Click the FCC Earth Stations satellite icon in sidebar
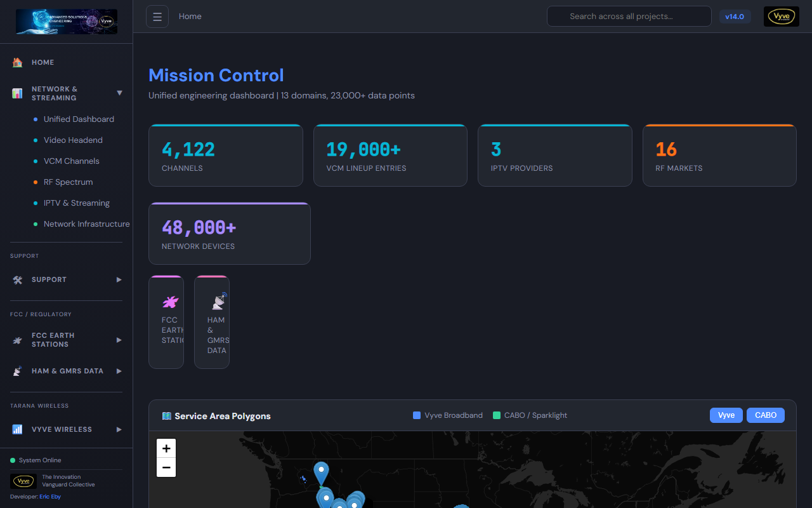The image size is (812, 508). click(x=17, y=340)
